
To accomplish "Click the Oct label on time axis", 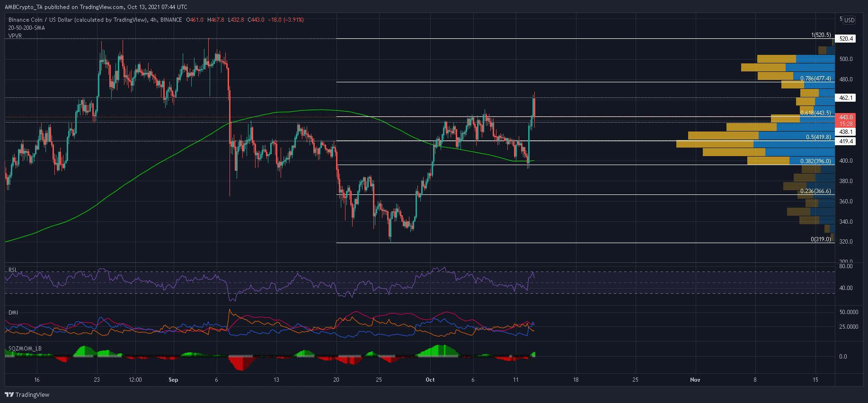I will [430, 380].
